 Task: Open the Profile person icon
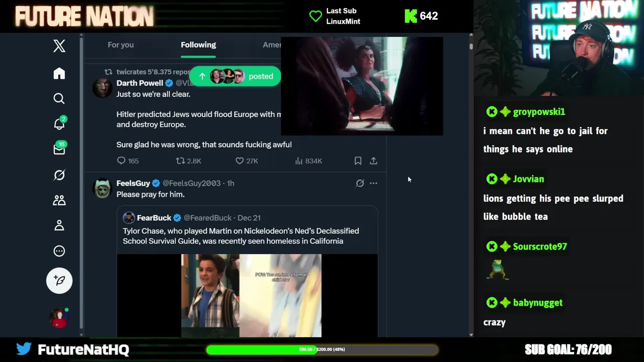point(59,225)
